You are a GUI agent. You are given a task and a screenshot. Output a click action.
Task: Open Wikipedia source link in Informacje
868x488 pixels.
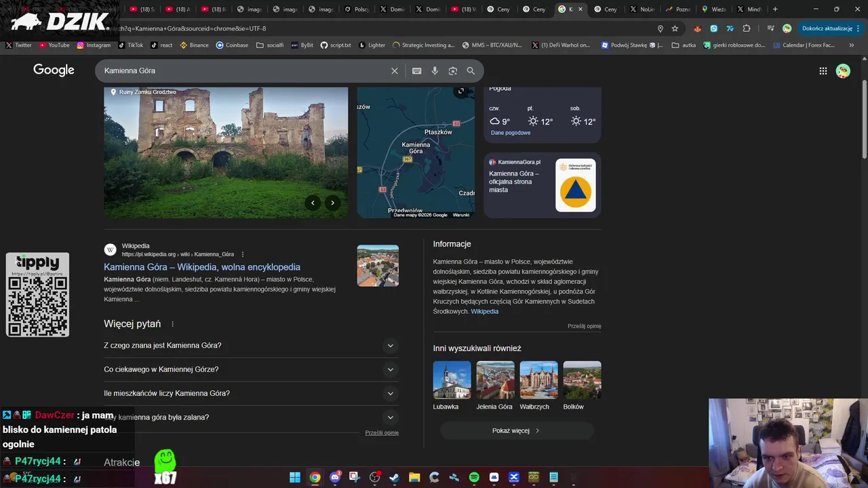[x=485, y=312]
